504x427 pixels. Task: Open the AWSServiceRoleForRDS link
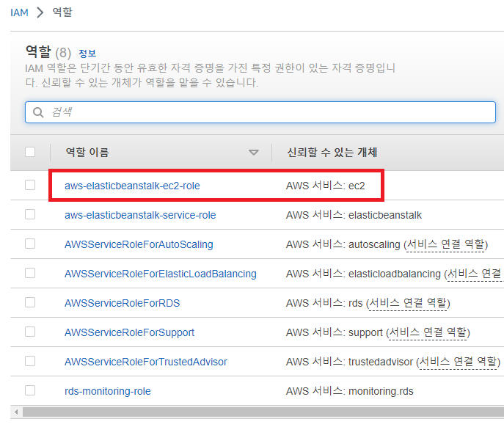(x=122, y=303)
